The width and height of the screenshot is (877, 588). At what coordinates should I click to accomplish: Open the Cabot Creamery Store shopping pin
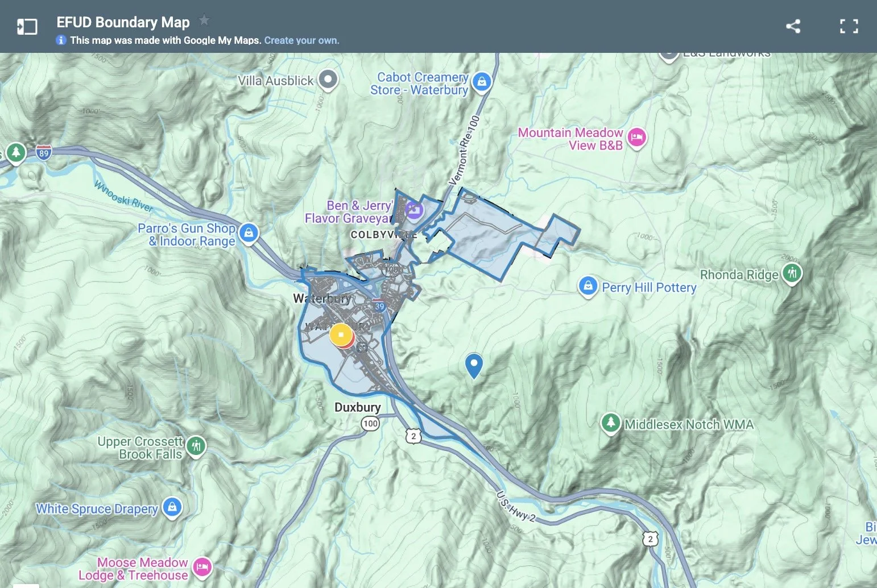click(x=482, y=82)
